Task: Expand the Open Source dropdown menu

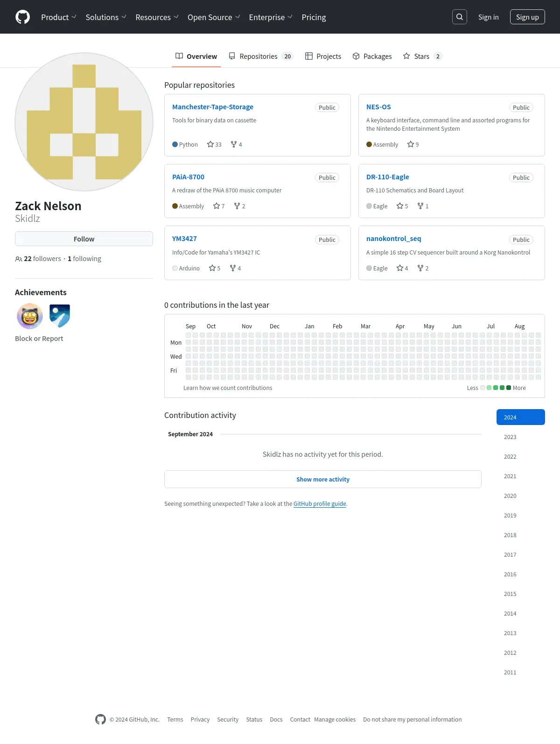Action: click(214, 17)
